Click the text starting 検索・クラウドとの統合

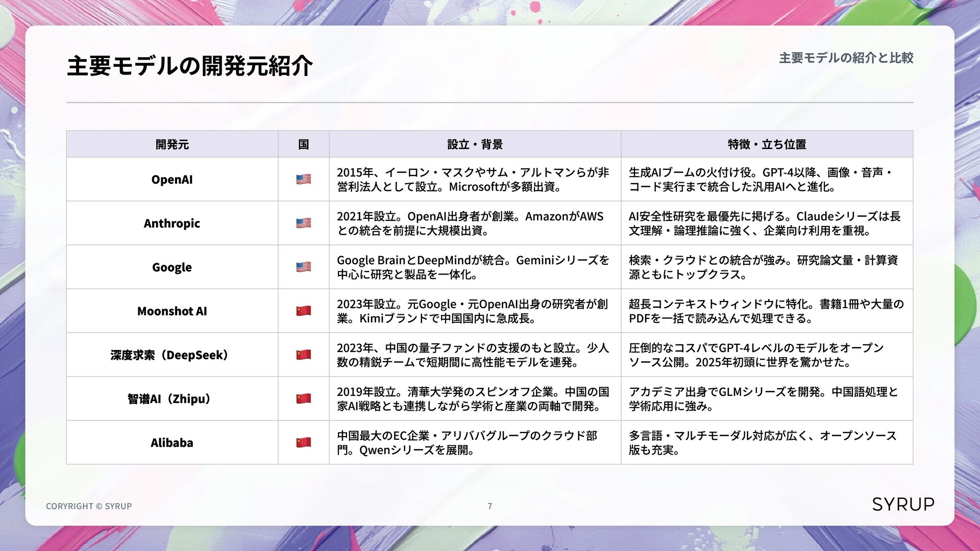(764, 267)
